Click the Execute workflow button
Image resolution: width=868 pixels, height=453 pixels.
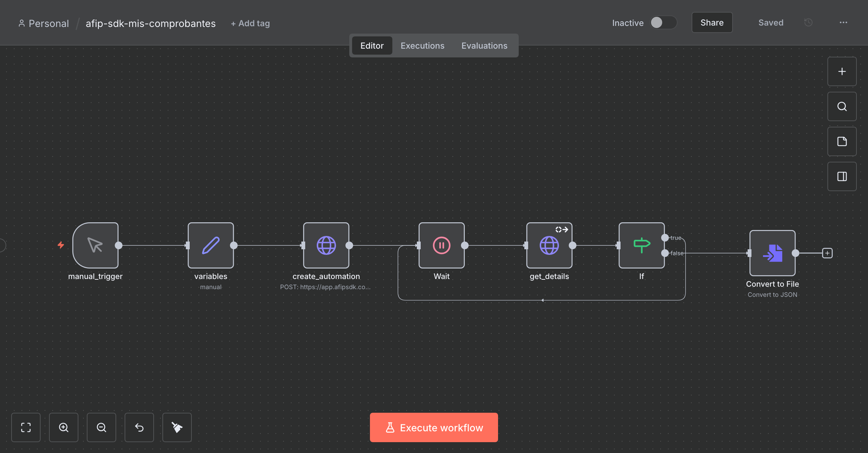434,427
